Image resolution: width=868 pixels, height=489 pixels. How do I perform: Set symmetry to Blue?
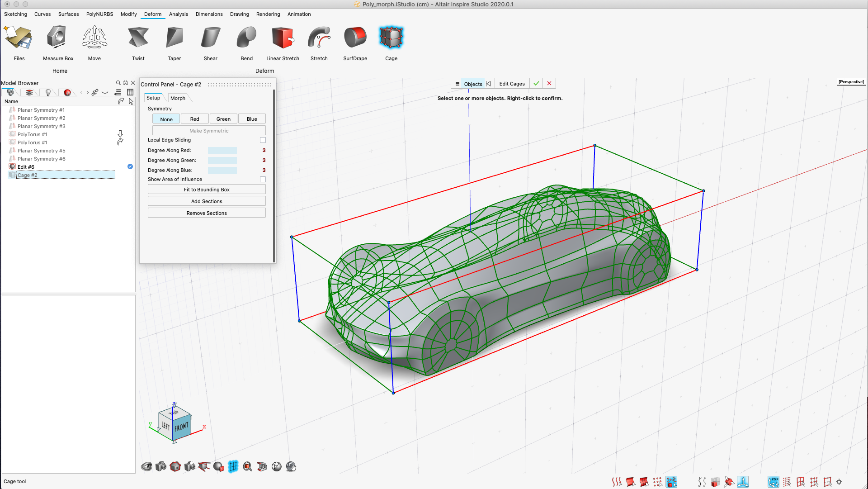point(252,119)
